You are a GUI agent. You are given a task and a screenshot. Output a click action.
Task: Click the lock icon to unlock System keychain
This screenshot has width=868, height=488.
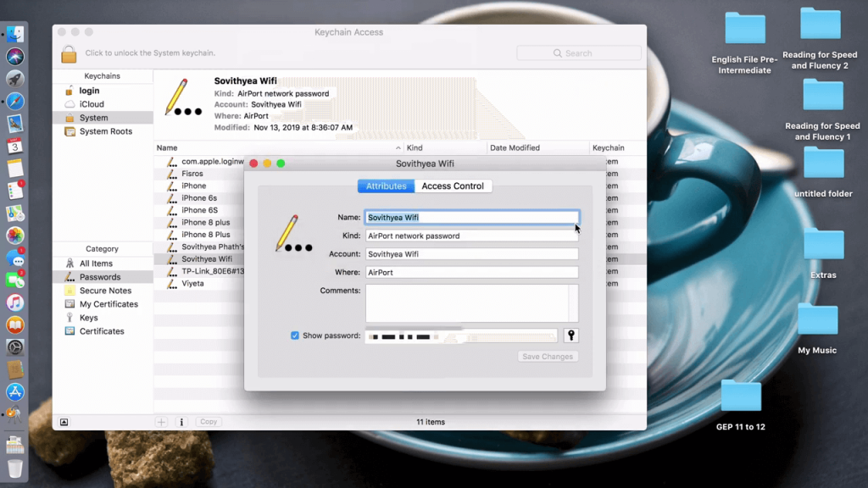pyautogui.click(x=69, y=53)
